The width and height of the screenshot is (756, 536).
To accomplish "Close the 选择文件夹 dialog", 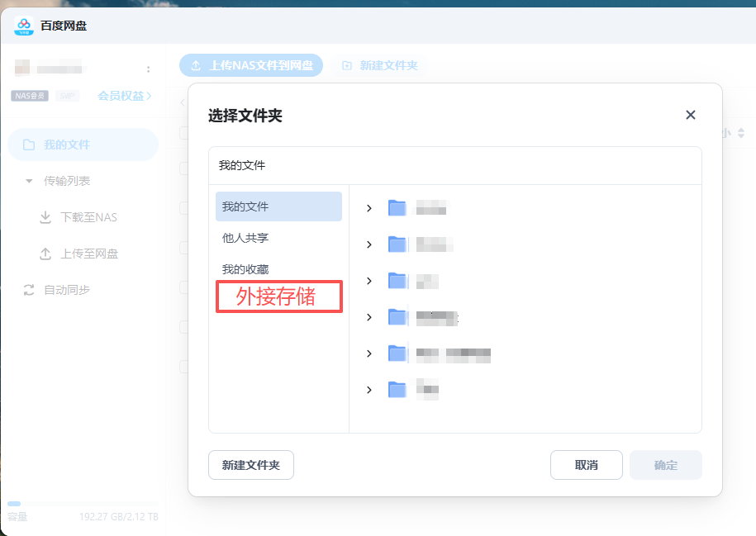I will coord(691,115).
